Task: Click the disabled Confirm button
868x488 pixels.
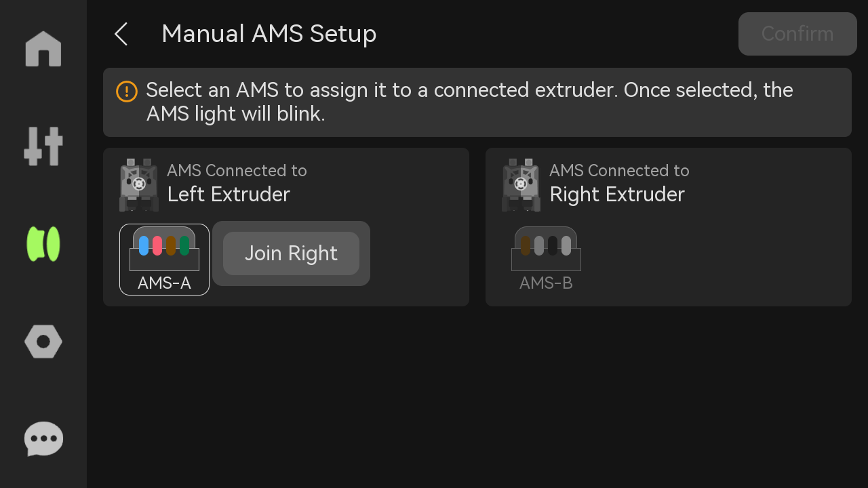Action: click(x=797, y=34)
